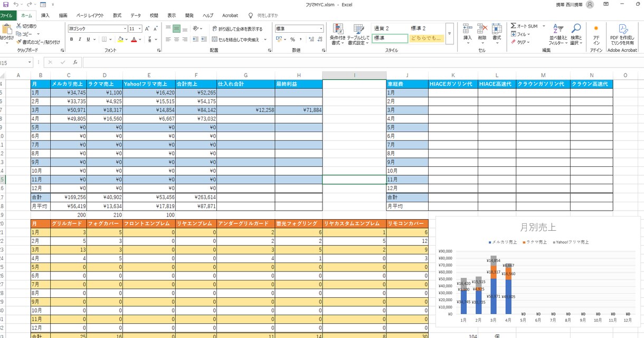Open the Add-ins アドイン button
The image size is (644, 338).
[596, 34]
